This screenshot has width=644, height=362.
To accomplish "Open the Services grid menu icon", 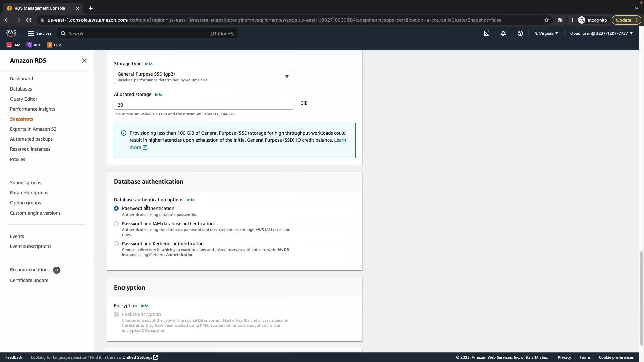I will click(31, 33).
